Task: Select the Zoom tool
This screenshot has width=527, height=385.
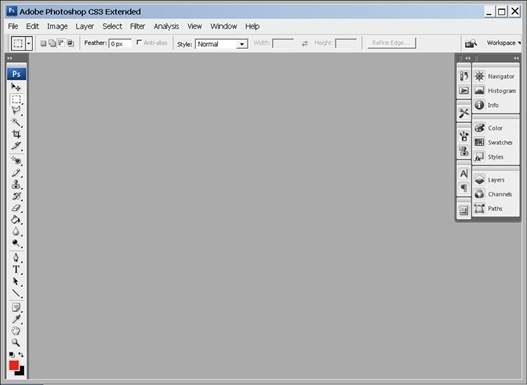Action: [16, 342]
